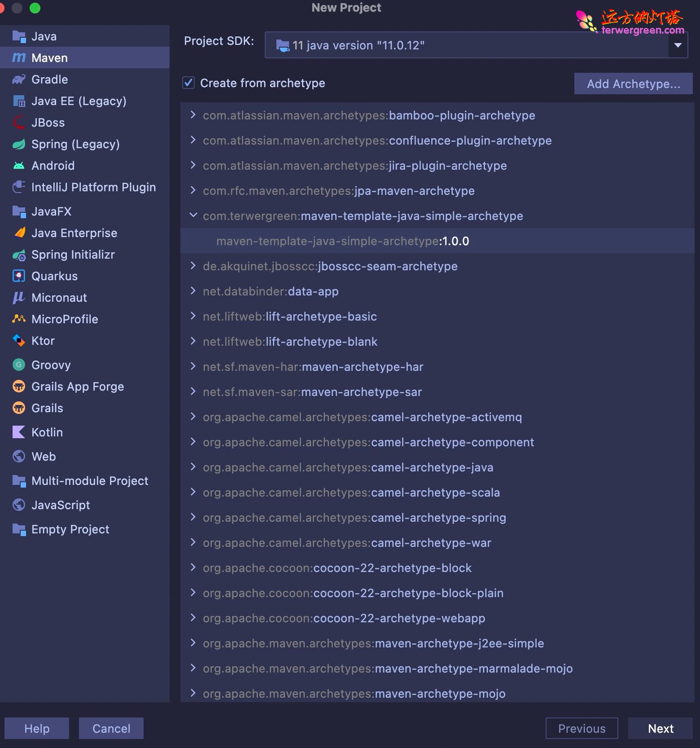The image size is (700, 748).
Task: Click the Android robot icon
Action: (x=19, y=166)
